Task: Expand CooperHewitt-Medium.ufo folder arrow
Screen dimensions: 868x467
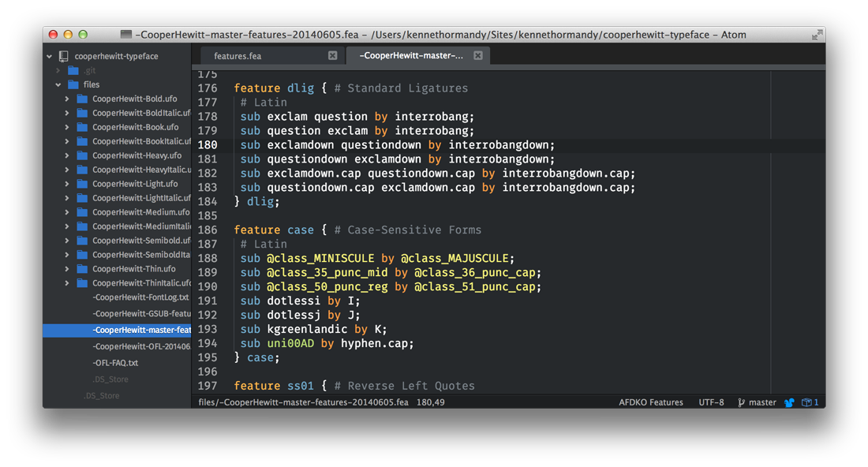Action: click(67, 212)
